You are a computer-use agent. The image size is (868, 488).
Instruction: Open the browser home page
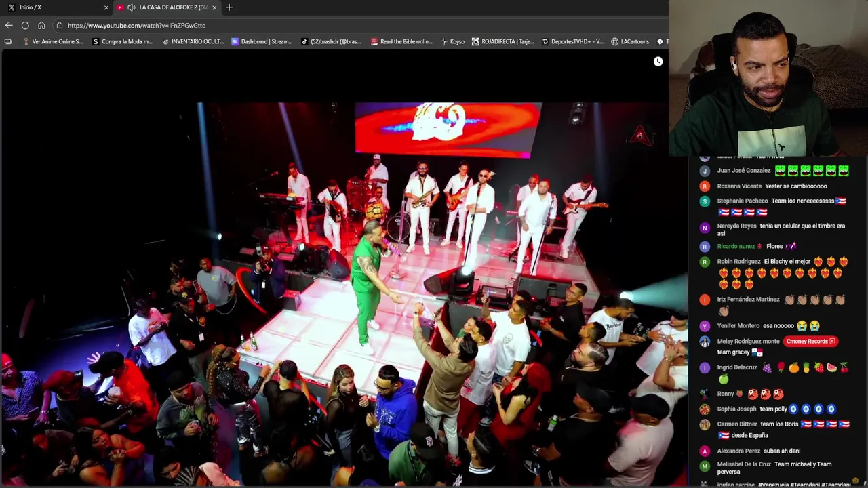click(x=41, y=25)
